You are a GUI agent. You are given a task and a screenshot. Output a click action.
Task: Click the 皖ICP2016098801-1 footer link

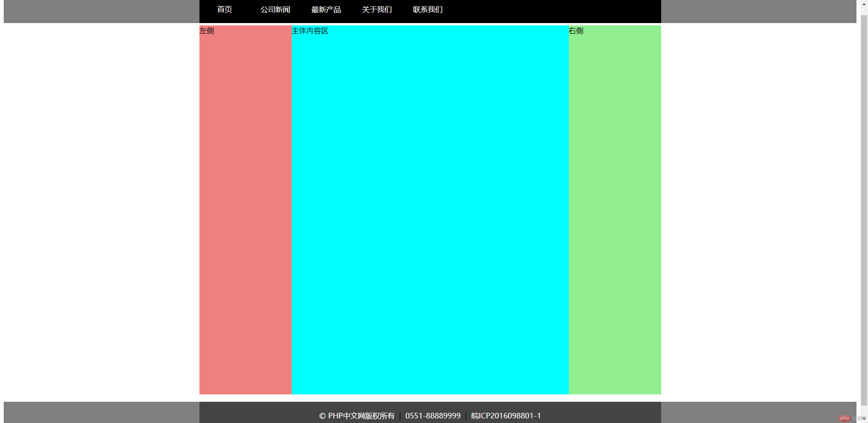(x=506, y=416)
